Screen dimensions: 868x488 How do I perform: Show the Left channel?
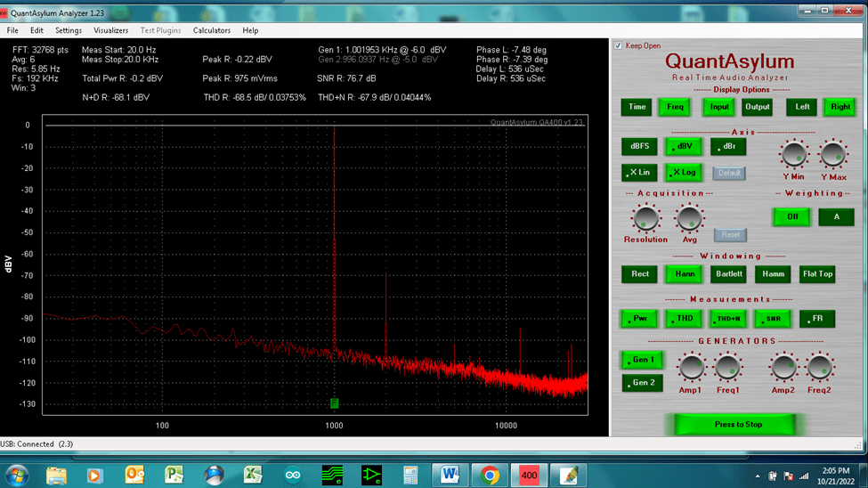point(801,107)
